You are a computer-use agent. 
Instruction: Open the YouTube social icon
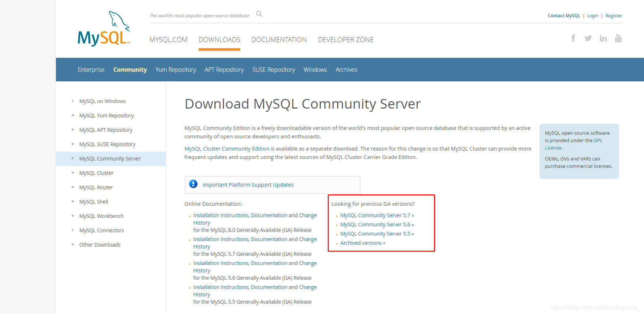(x=618, y=38)
